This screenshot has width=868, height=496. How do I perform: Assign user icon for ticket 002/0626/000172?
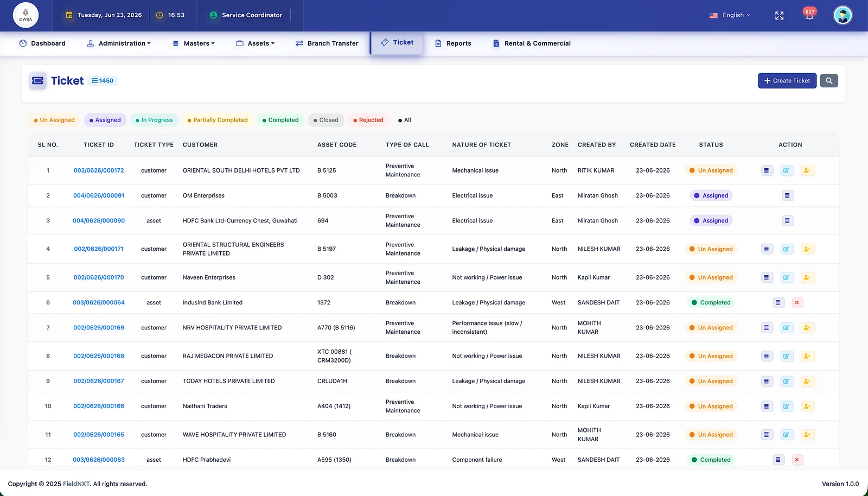807,170
